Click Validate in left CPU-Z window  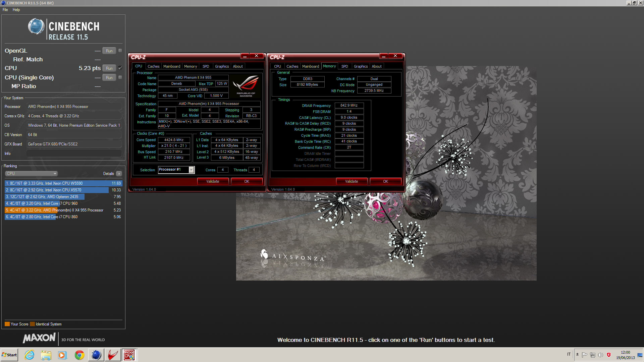click(213, 181)
